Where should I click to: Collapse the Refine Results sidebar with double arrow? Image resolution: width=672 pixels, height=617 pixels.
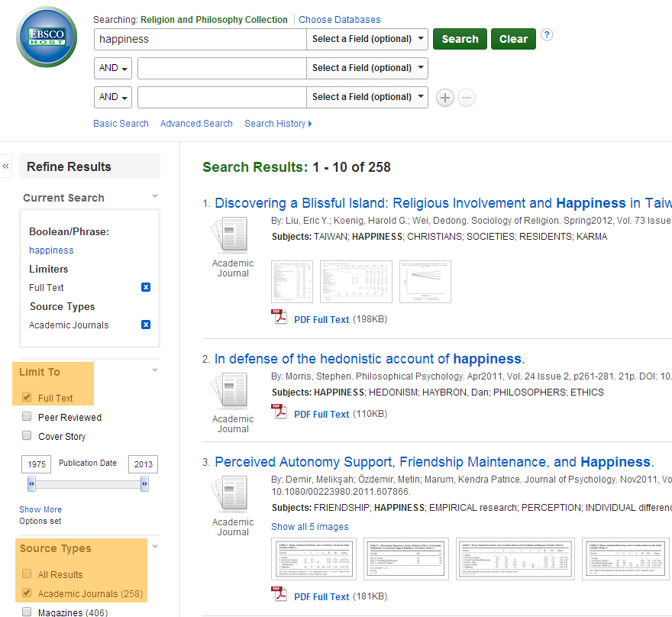[5, 166]
